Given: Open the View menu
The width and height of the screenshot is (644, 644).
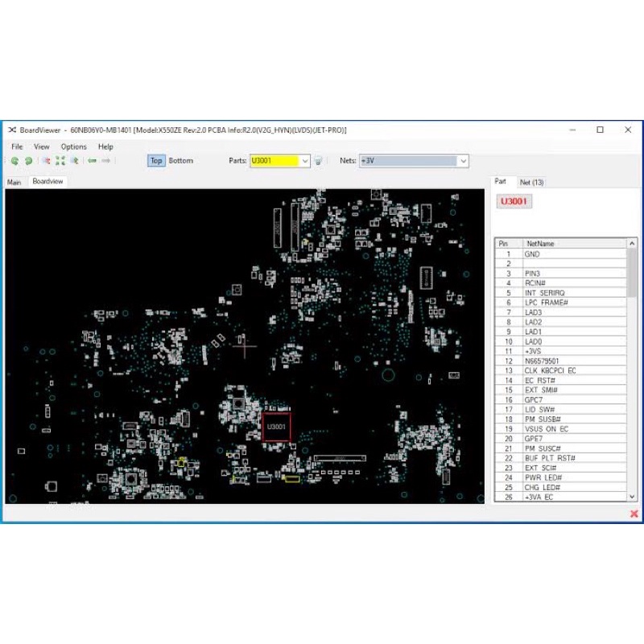Looking at the screenshot, I should pyautogui.click(x=40, y=147).
